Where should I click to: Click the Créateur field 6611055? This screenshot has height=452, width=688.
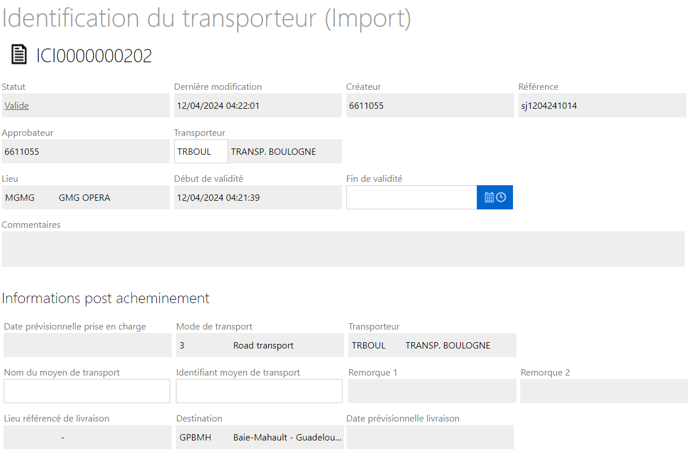click(x=430, y=105)
